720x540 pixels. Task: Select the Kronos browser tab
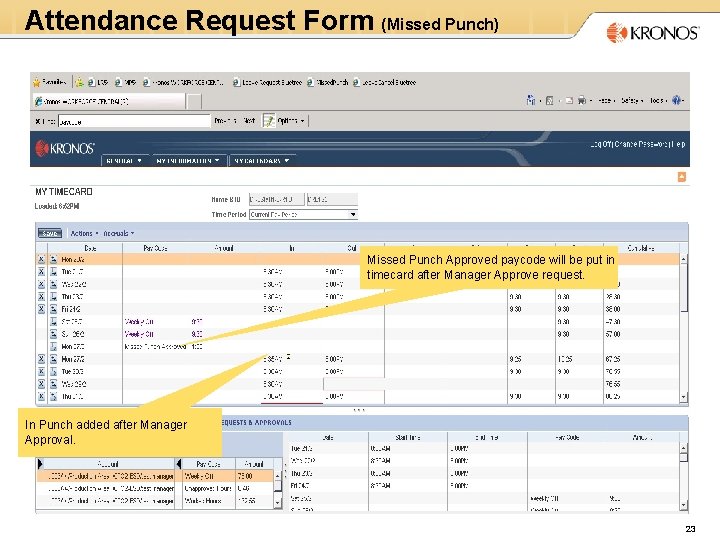tap(109, 101)
